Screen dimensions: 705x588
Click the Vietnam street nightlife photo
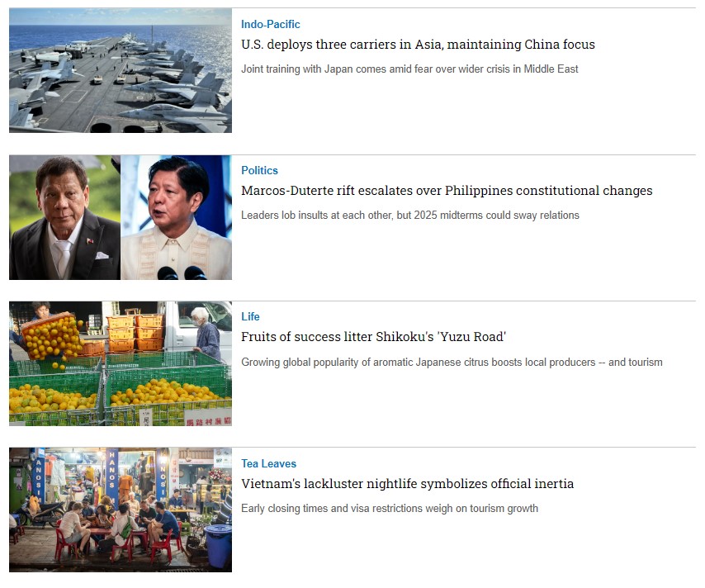pos(121,510)
